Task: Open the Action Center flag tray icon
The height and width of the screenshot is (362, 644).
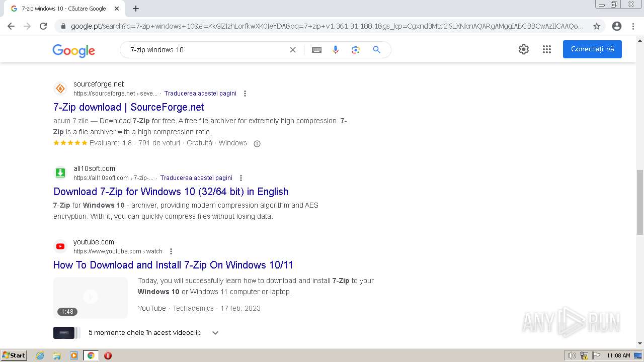Action: pos(596,355)
